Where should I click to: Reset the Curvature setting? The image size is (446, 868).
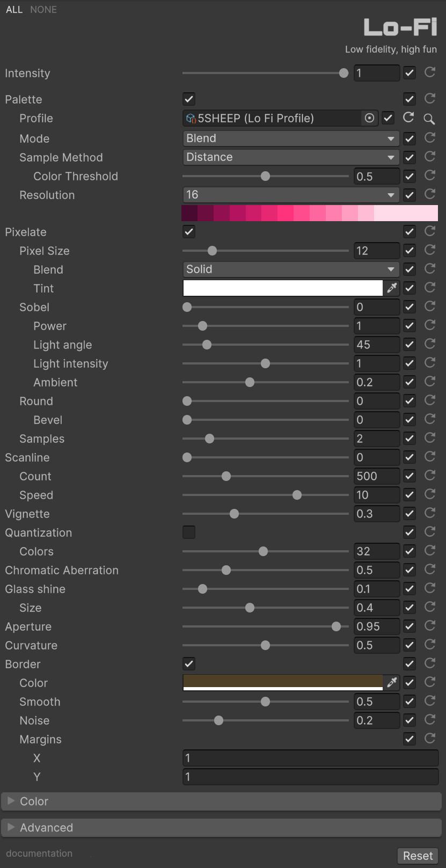coord(430,645)
